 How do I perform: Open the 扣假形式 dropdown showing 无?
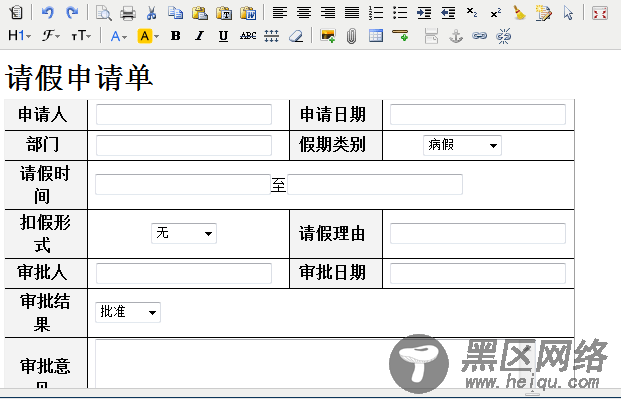coord(184,233)
